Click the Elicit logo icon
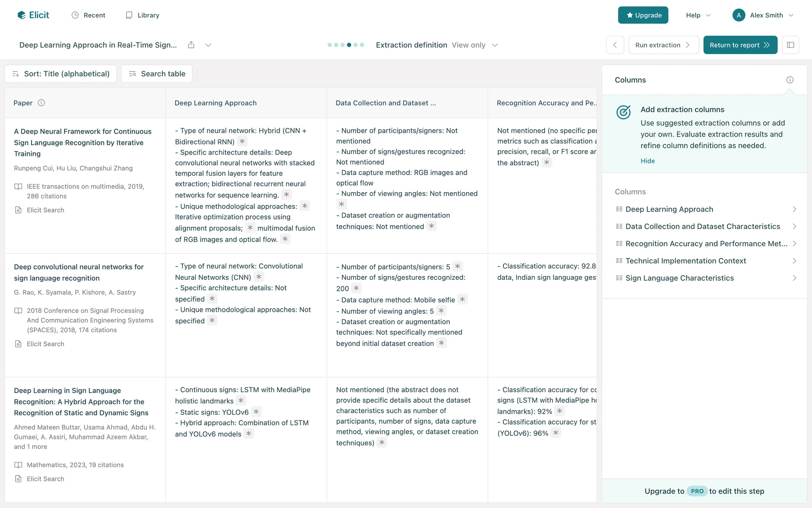This screenshot has height=508, width=812. (x=21, y=15)
